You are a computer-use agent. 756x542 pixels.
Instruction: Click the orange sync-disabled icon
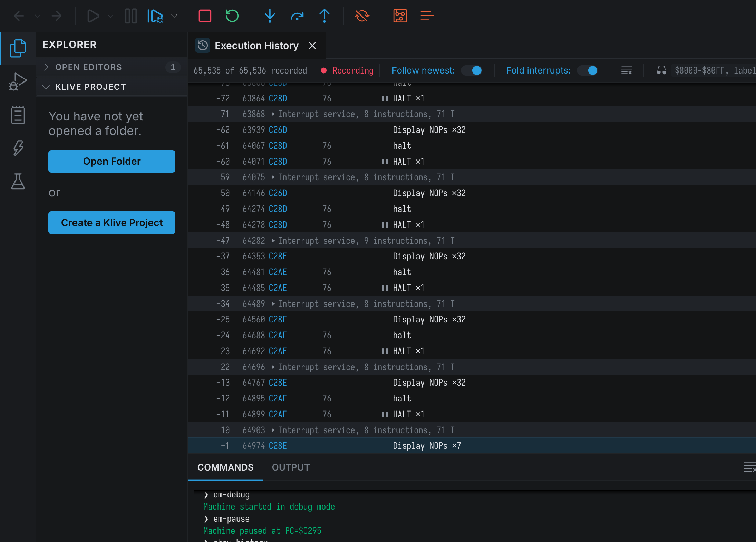coord(362,16)
